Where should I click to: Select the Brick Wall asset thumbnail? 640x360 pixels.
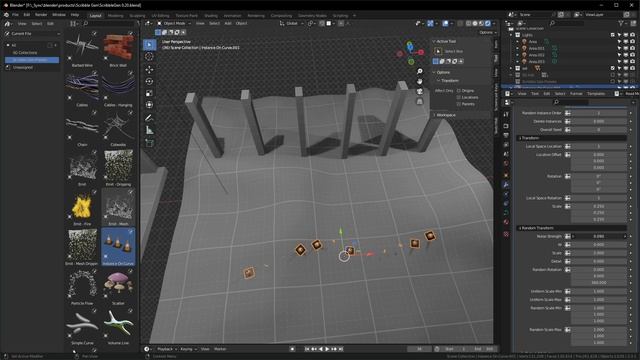(x=118, y=49)
